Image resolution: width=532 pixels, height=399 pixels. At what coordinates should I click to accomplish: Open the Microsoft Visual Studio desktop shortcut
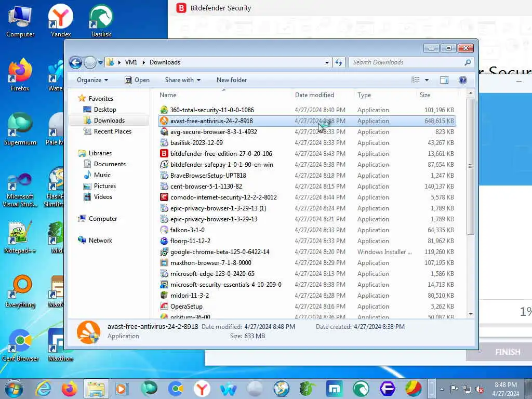pos(20,190)
